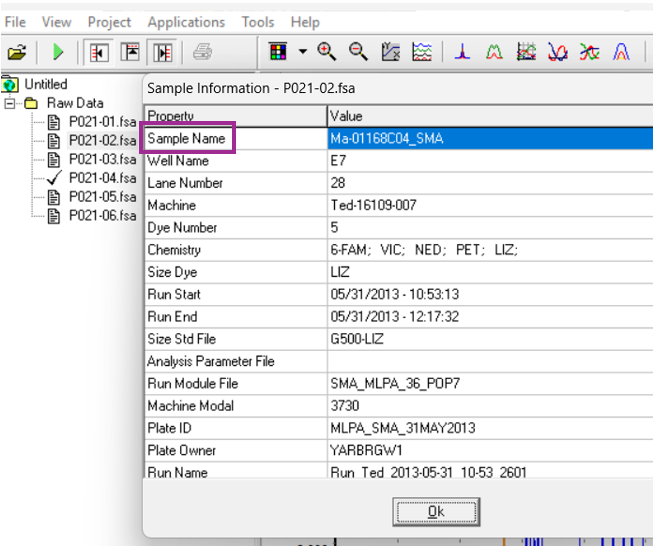Toggle the up-pointing panel button in toolbar
656x551 pixels.
[130, 51]
